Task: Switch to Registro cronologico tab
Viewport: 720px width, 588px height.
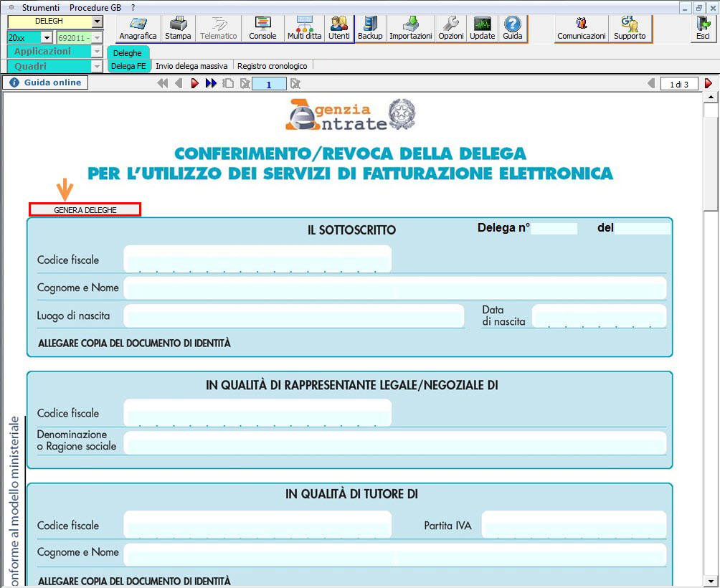Action: pyautogui.click(x=273, y=66)
